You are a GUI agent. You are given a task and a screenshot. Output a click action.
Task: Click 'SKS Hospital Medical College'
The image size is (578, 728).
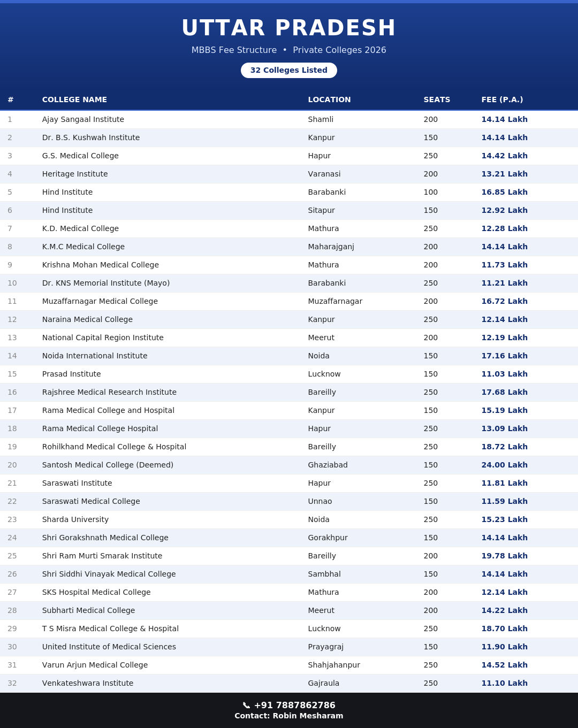tap(96, 592)
